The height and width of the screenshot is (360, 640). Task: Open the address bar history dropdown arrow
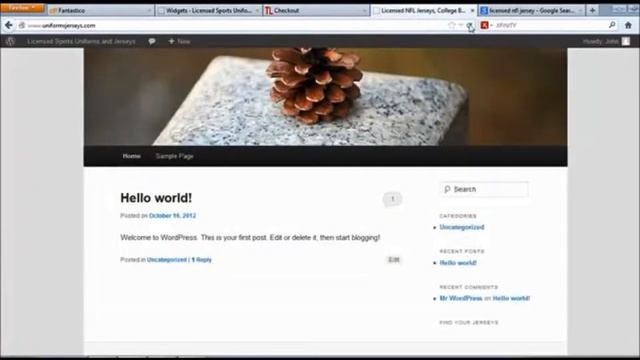[460, 25]
